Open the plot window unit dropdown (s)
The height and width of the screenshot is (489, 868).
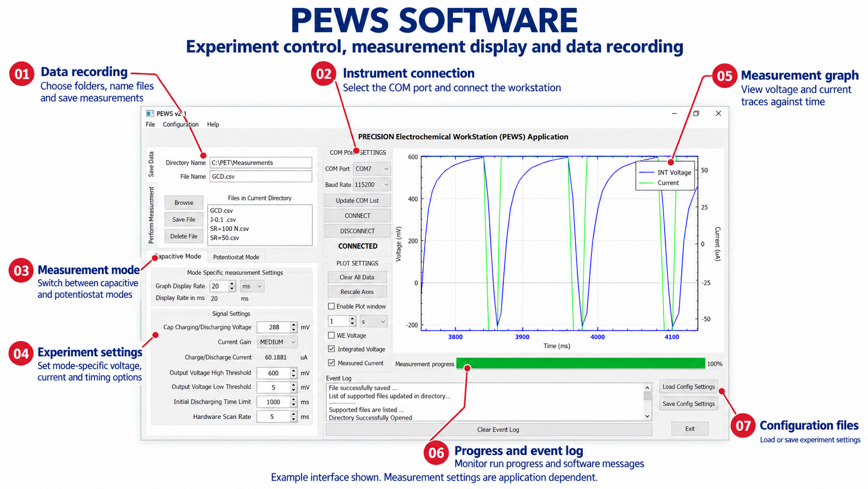tap(373, 322)
